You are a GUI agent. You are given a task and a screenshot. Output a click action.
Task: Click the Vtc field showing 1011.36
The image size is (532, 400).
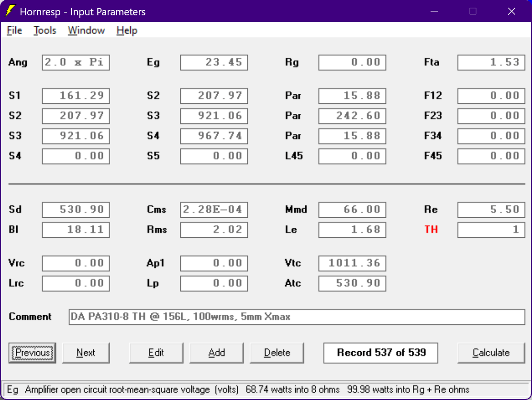pyautogui.click(x=352, y=263)
